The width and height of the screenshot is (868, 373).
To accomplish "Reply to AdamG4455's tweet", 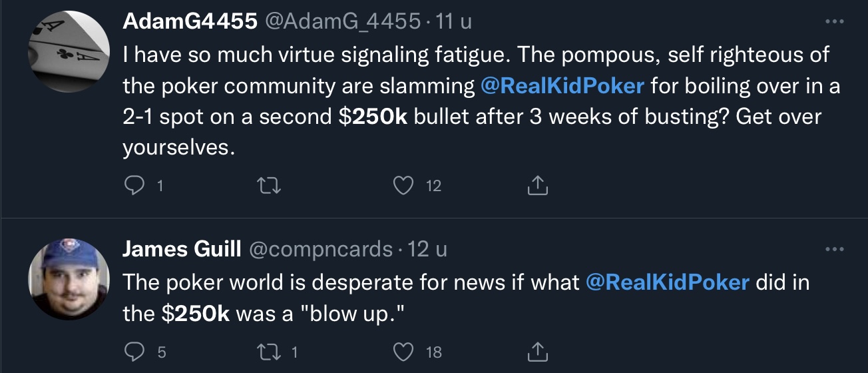I will tap(134, 186).
